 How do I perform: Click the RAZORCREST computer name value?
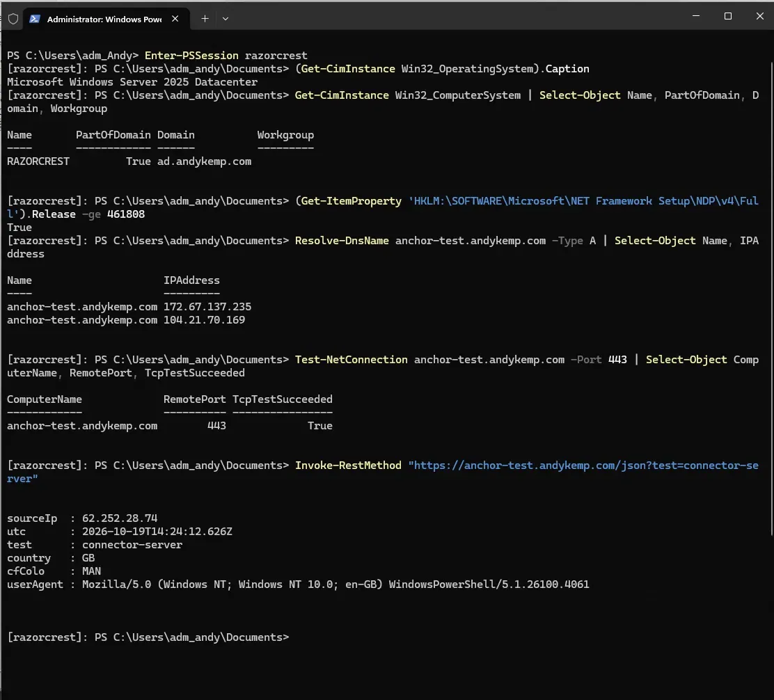tap(38, 161)
